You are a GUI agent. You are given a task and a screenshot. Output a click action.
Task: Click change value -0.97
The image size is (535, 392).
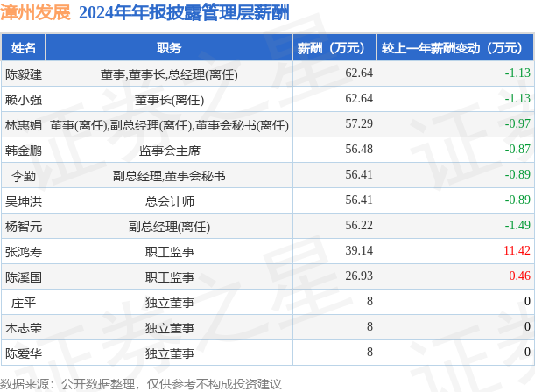click(517, 123)
